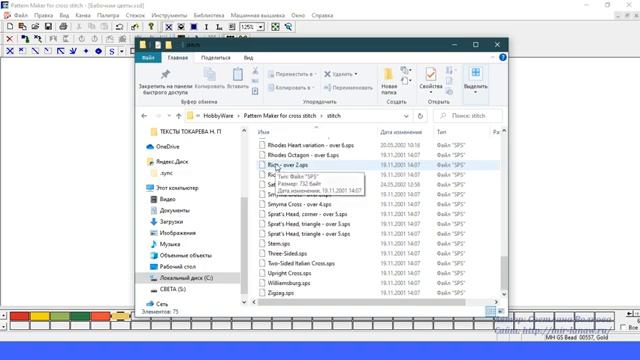Switch to Поделиться tab in Explorer
Image resolution: width=640 pixels, height=360 pixels.
click(x=216, y=58)
